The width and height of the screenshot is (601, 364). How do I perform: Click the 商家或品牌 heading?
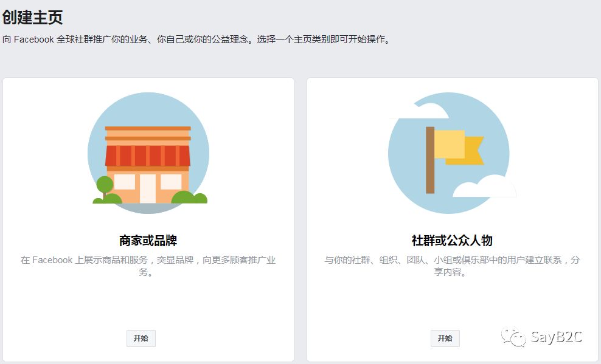pyautogui.click(x=148, y=241)
